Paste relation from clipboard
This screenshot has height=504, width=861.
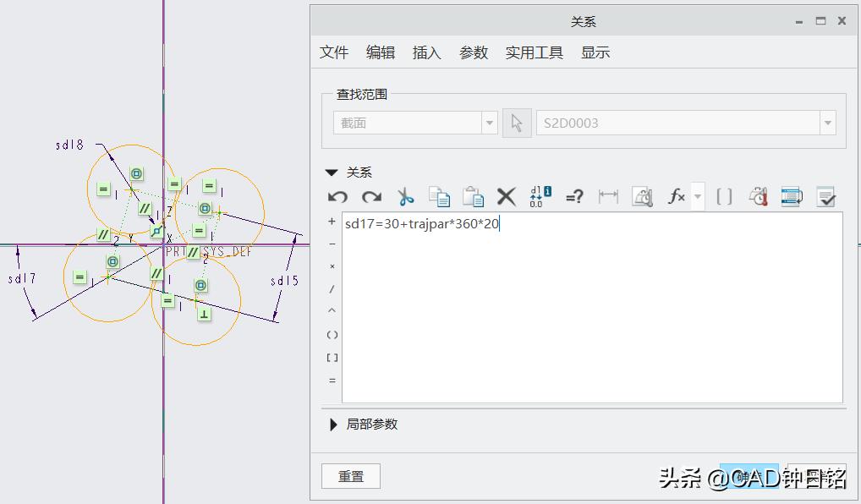tap(474, 196)
